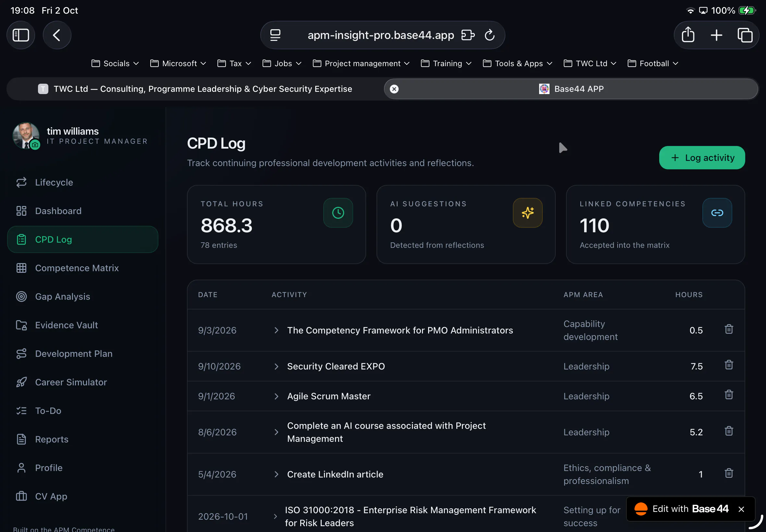Reload the page with the refresh icon
The width and height of the screenshot is (766, 532).
489,35
